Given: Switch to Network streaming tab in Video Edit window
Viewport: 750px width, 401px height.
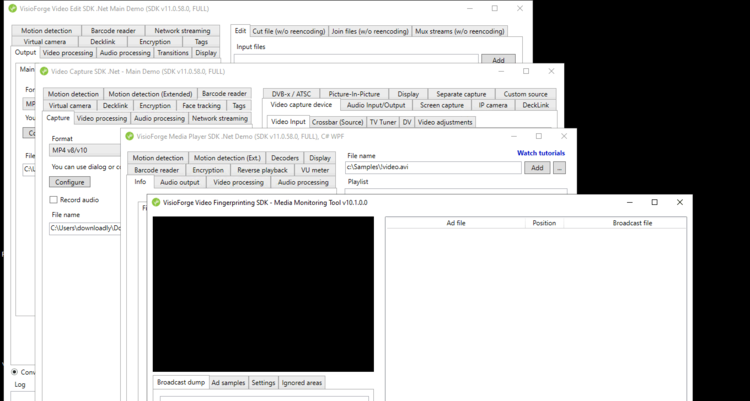Looking at the screenshot, I should pyautogui.click(x=182, y=31).
